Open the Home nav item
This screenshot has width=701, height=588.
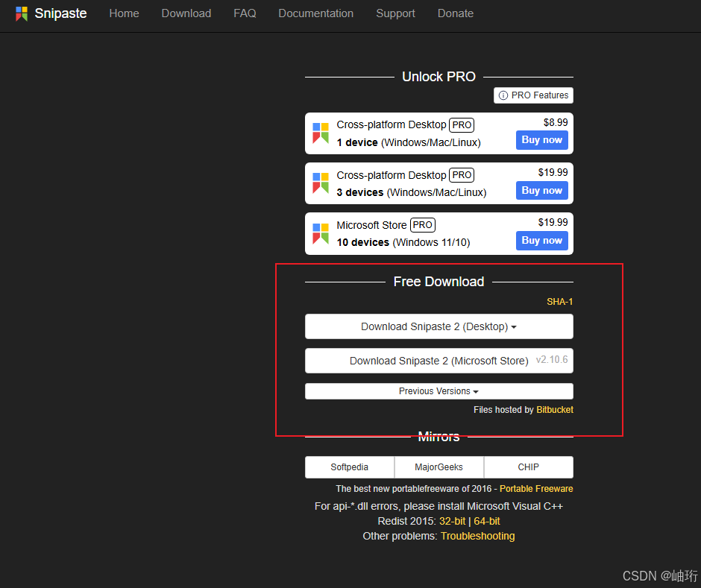point(124,13)
